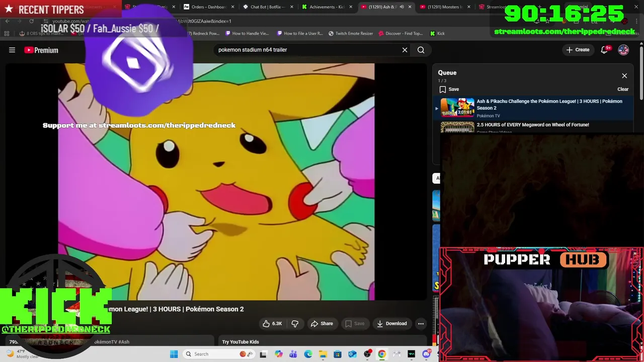Play Ash & Pikachu queue video thumbnail
The height and width of the screenshot is (362, 644).
coord(457,108)
